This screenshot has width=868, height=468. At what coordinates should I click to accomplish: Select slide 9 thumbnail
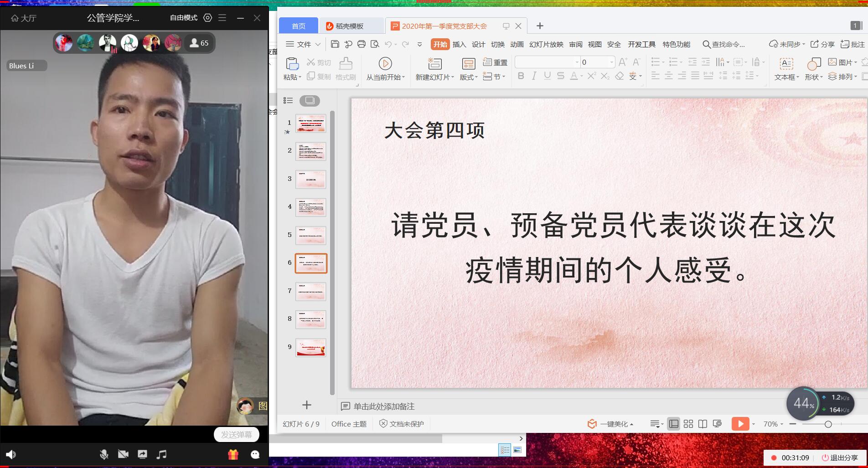(x=311, y=348)
